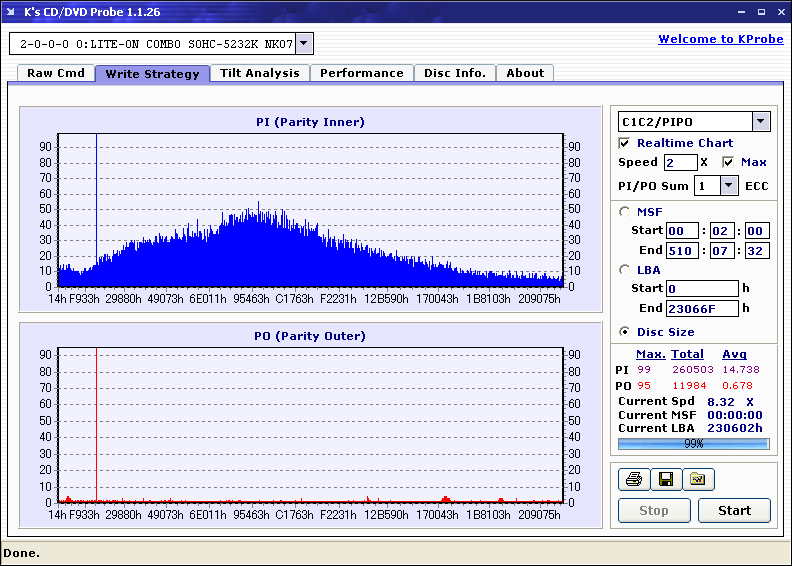Select the LBA radio button
This screenshot has height=566, width=792.
(x=625, y=269)
